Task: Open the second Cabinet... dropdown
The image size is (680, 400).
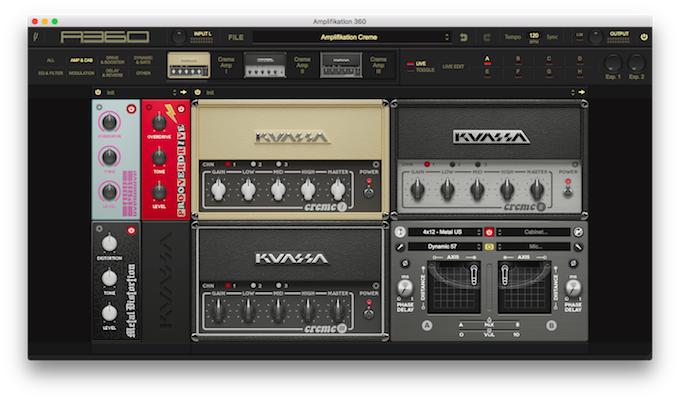Action: click(x=533, y=232)
